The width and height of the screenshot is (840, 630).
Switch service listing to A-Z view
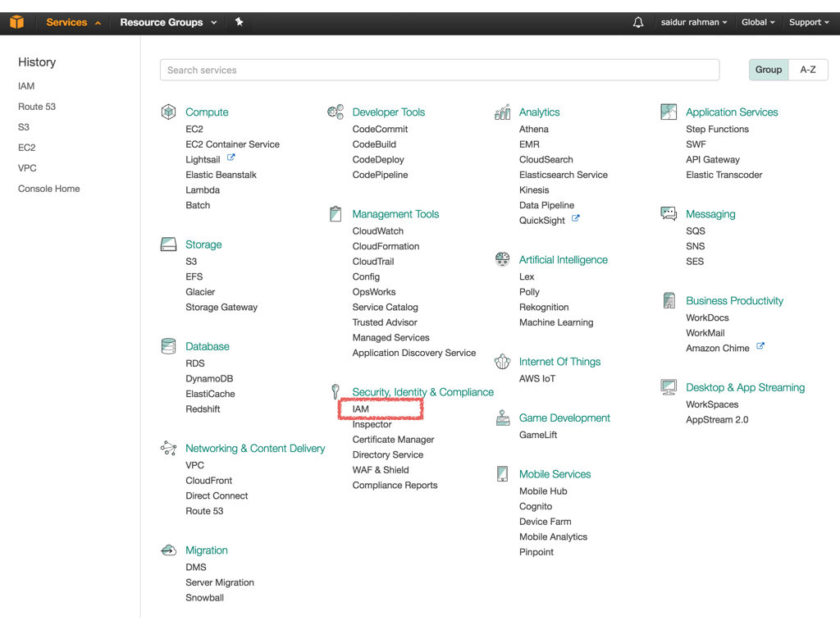click(x=808, y=70)
